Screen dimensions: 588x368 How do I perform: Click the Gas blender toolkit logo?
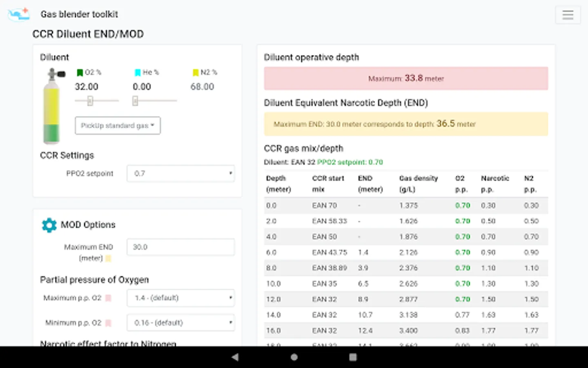pos(19,14)
